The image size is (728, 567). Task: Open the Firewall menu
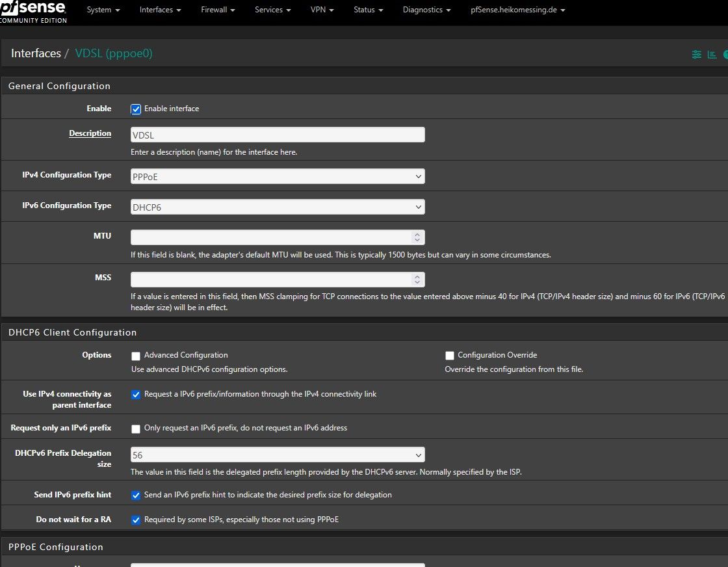(218, 10)
